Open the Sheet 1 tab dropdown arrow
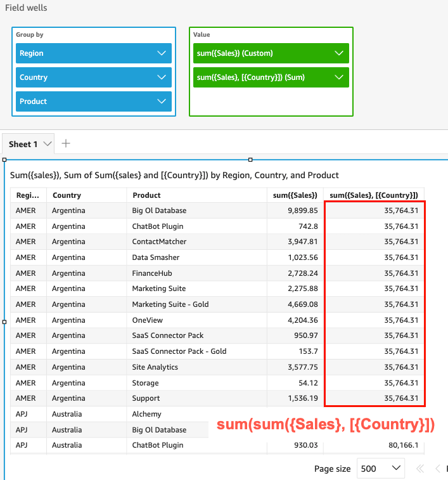This screenshot has width=448, height=480. [x=48, y=144]
